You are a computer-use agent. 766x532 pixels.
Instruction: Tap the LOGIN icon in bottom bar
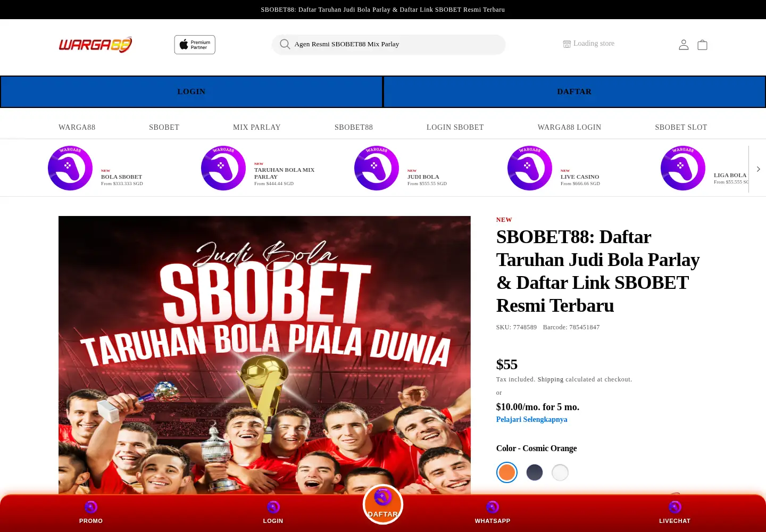click(273, 507)
